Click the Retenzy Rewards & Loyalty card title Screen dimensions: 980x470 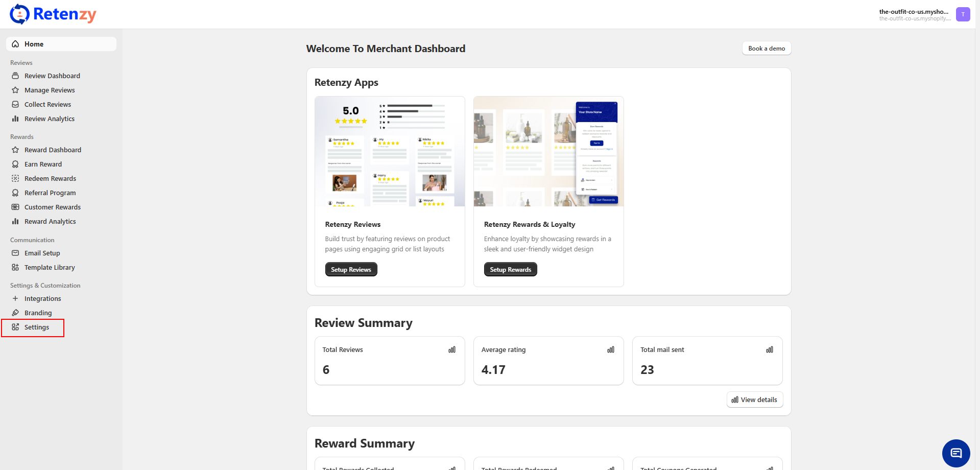pos(530,224)
